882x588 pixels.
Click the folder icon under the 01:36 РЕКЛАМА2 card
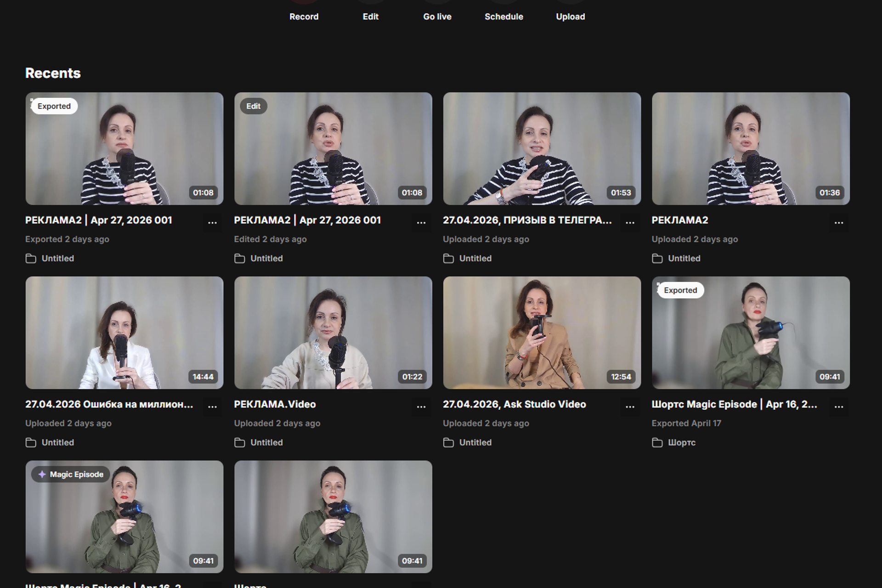(657, 259)
